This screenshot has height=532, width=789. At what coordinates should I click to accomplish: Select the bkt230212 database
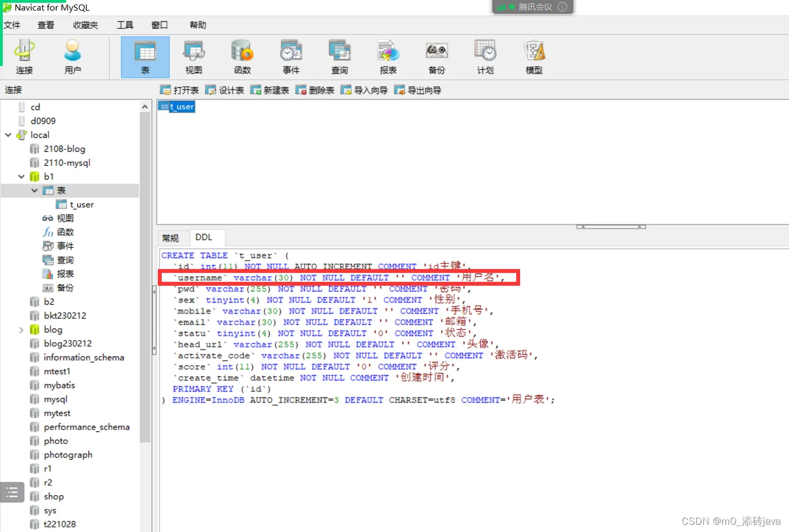[58, 316]
